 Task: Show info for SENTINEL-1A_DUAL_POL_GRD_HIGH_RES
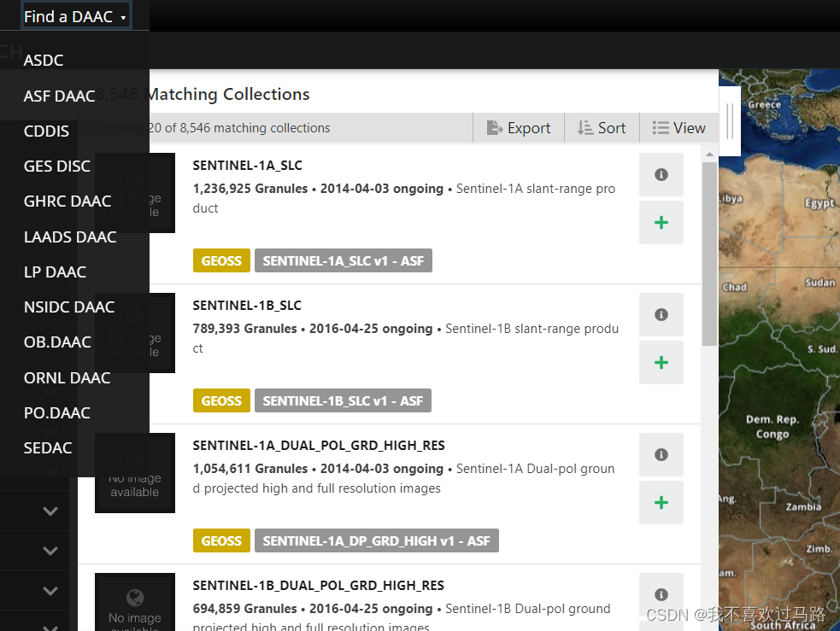click(661, 454)
